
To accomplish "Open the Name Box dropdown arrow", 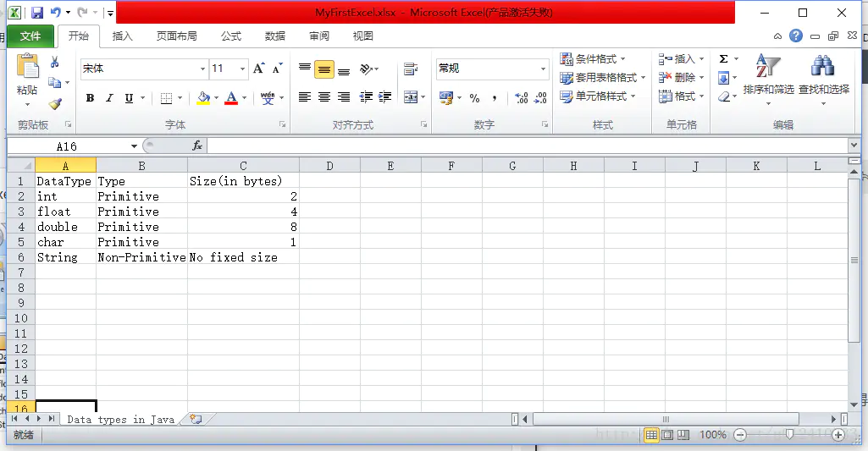I will (134, 146).
